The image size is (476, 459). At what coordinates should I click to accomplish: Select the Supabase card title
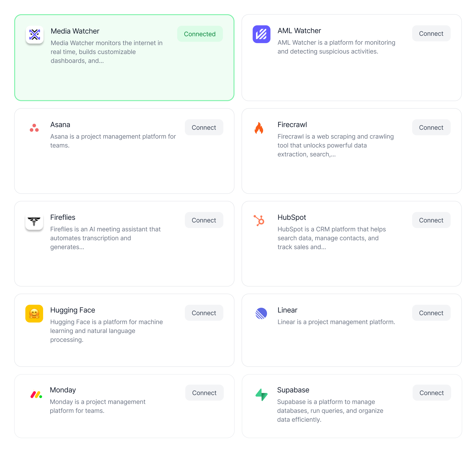(x=293, y=390)
